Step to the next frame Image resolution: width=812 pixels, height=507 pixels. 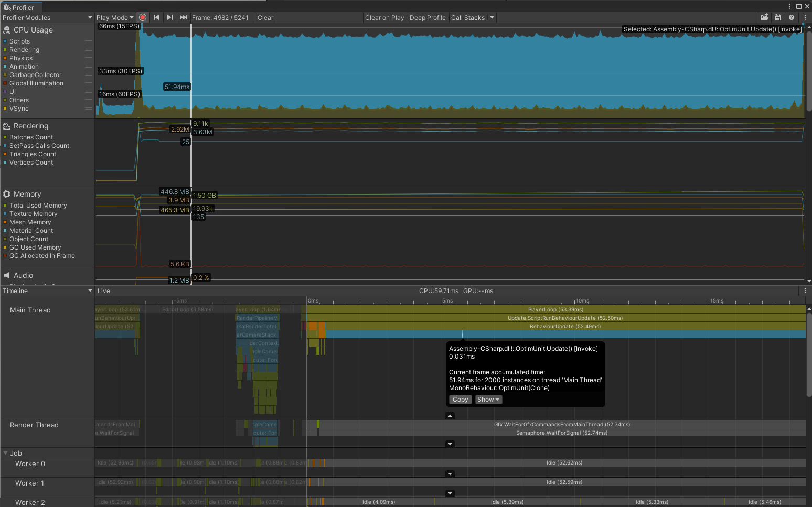point(170,17)
